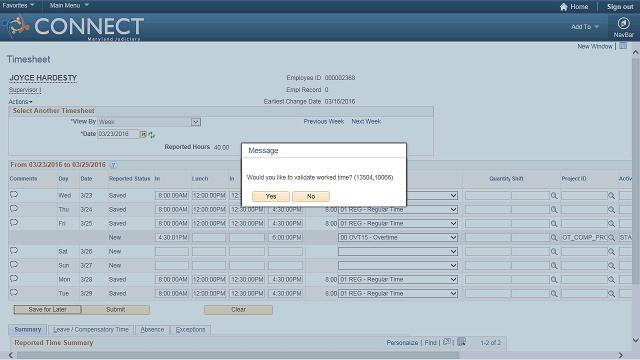Click the Home house icon
The image size is (640, 360).
(564, 7)
